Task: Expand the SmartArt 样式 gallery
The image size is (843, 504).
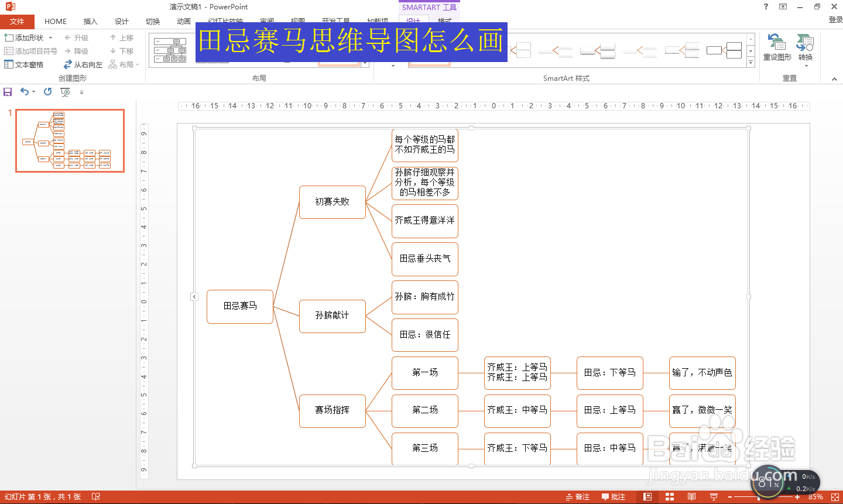Action: [751, 61]
